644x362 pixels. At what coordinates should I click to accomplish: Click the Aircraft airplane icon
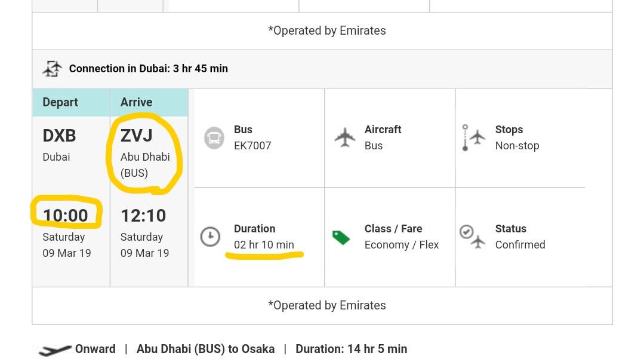pos(345,137)
